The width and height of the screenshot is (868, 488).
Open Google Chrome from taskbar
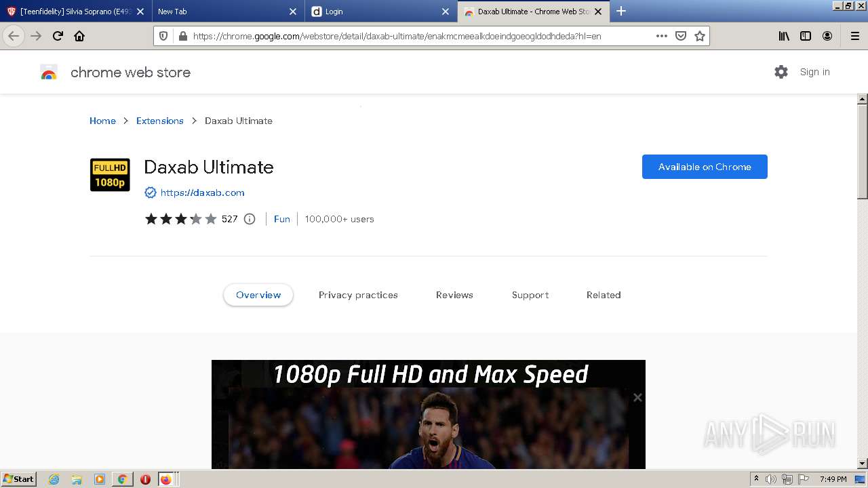[x=122, y=479]
